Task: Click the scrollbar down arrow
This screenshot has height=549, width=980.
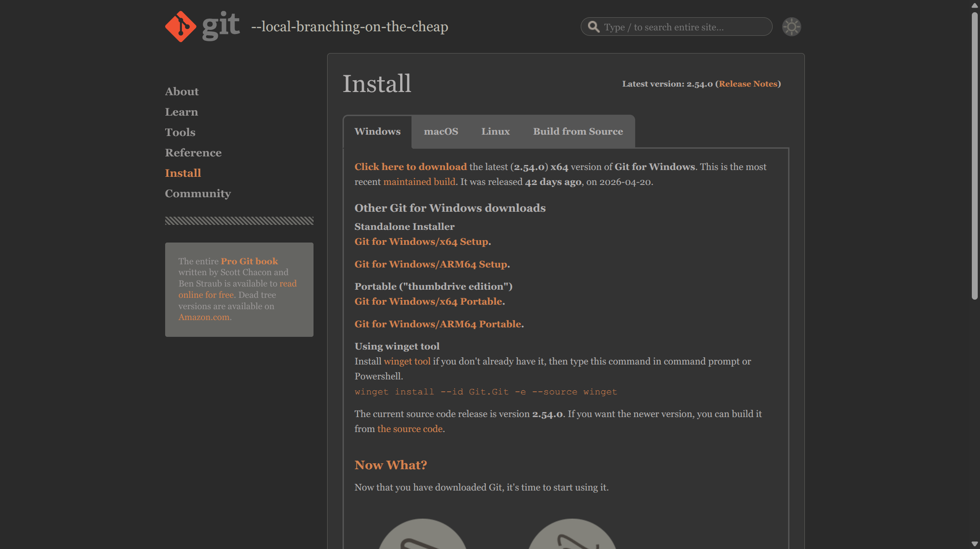Action: coord(975,544)
